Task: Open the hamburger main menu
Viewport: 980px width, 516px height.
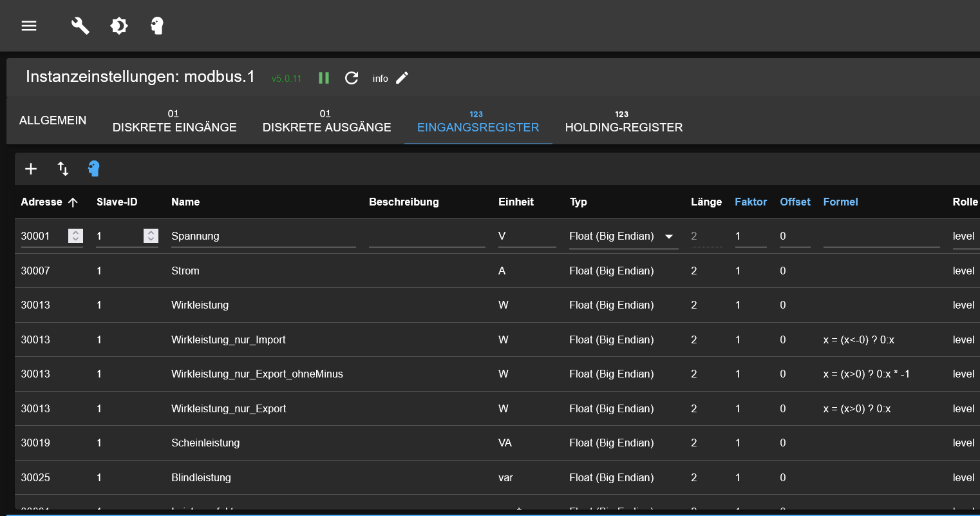Action: pyautogui.click(x=29, y=26)
